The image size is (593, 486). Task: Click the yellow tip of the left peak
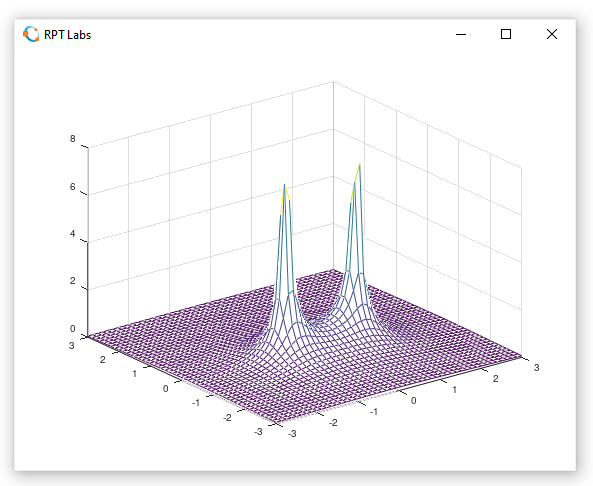pos(285,194)
